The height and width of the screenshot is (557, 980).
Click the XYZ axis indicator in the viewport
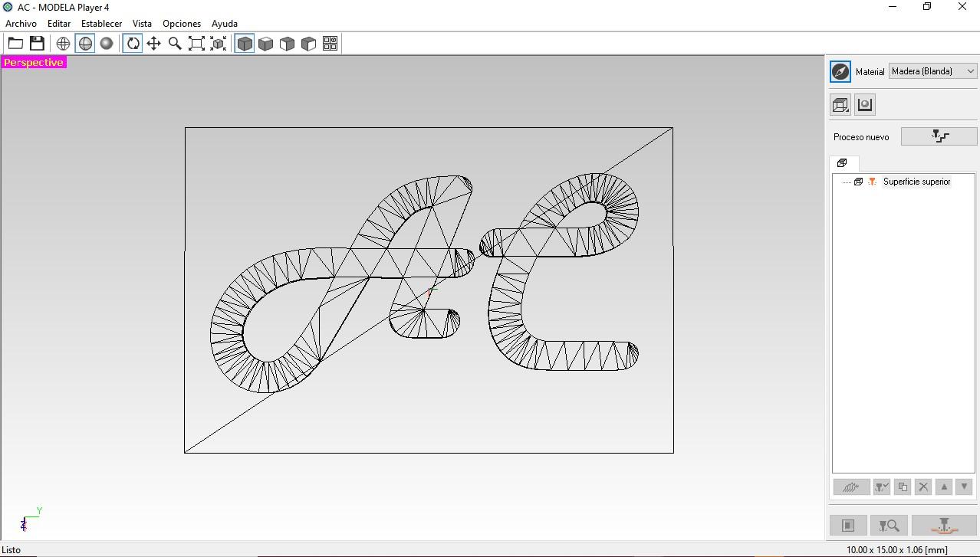pos(31,519)
